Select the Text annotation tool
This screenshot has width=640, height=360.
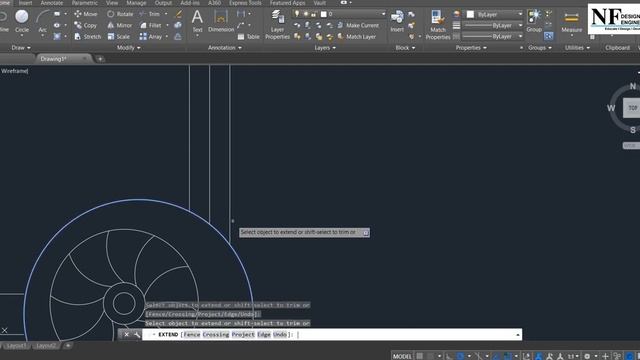coord(197,21)
